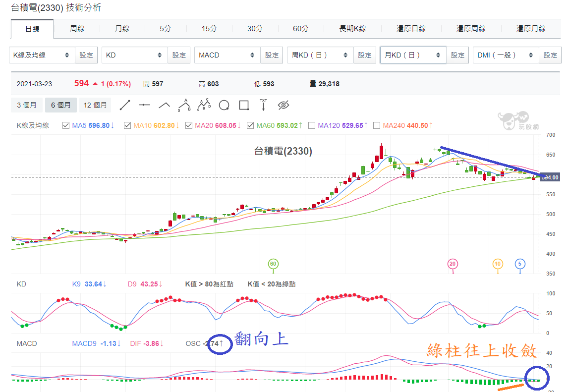Uncheck the MA20 checkbox
Viewport: 568px width, 392px height.
(x=189, y=126)
